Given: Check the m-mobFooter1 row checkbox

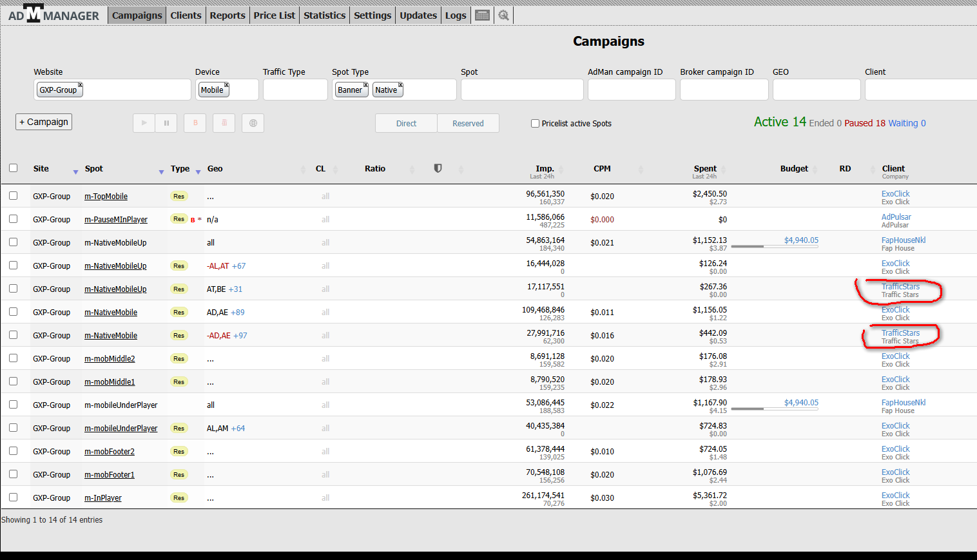Looking at the screenshot, I should (x=14, y=474).
